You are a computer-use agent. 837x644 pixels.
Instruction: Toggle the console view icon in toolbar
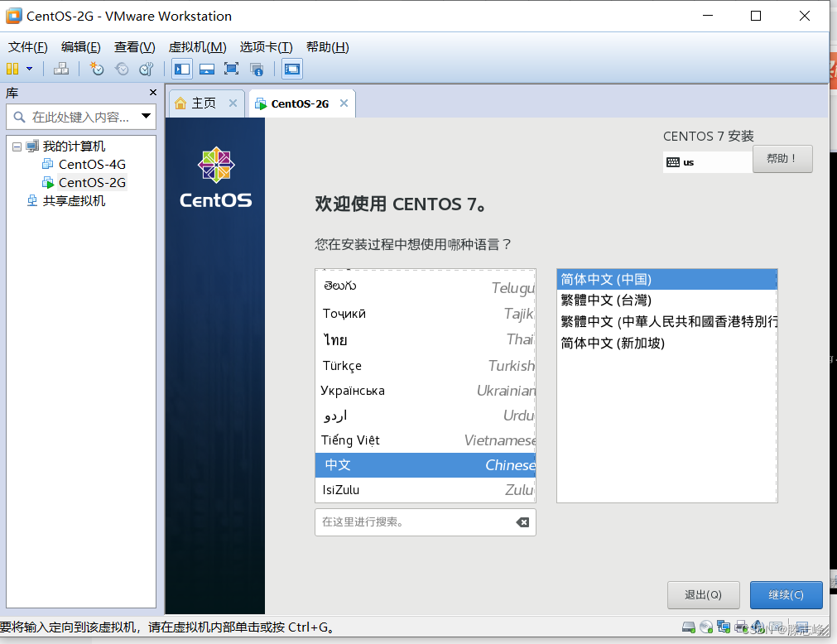click(292, 69)
